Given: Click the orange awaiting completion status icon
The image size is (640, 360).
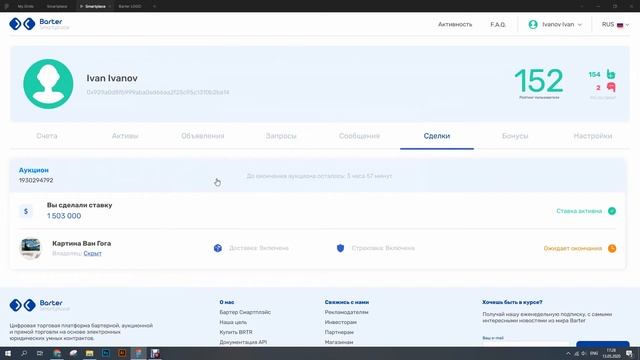Looking at the screenshot, I should point(612,248).
